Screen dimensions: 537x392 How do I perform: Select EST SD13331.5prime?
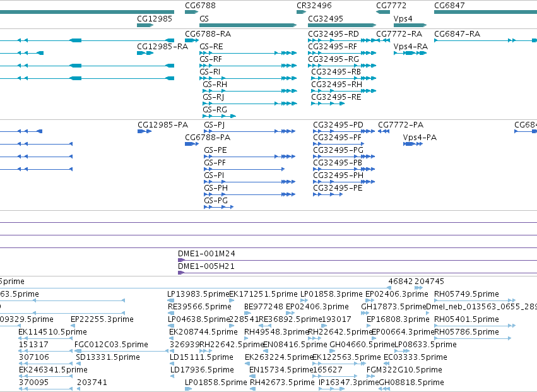(x=107, y=357)
